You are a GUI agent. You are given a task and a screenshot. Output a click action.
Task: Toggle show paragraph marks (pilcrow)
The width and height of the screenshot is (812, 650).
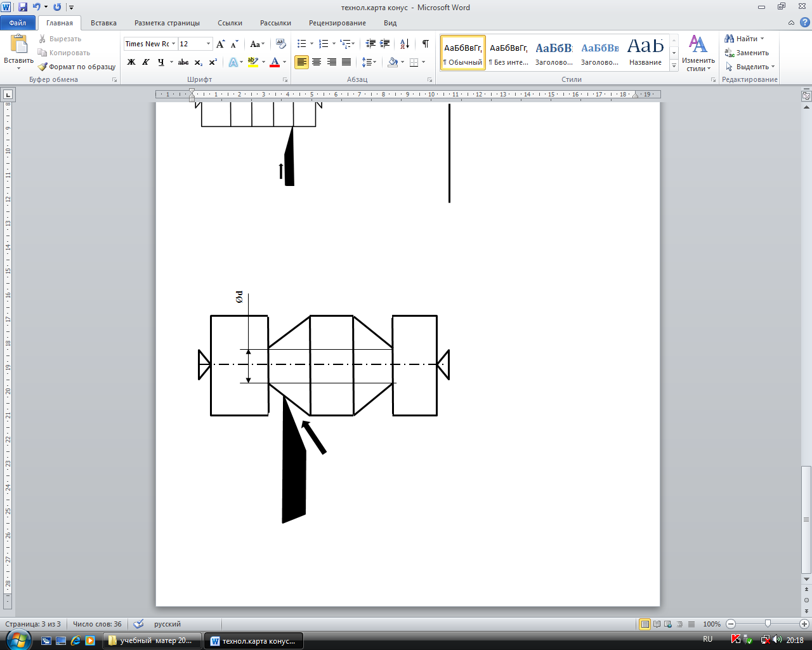point(426,44)
